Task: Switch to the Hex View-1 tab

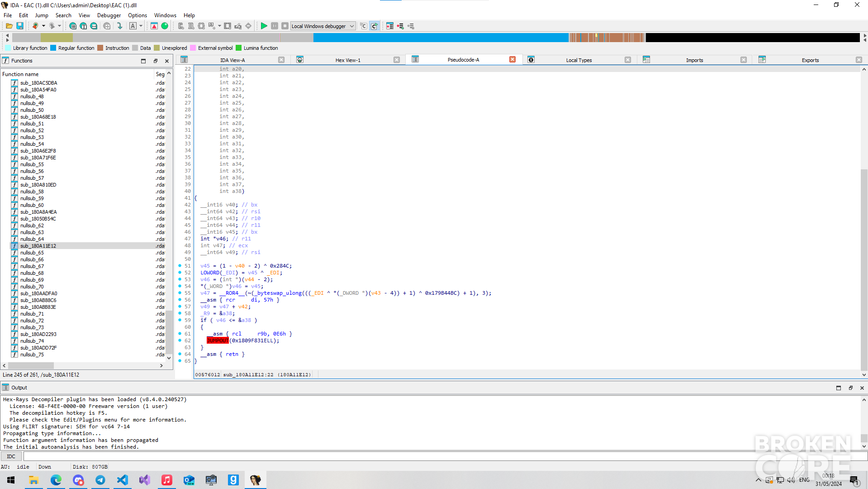Action: 348,60
